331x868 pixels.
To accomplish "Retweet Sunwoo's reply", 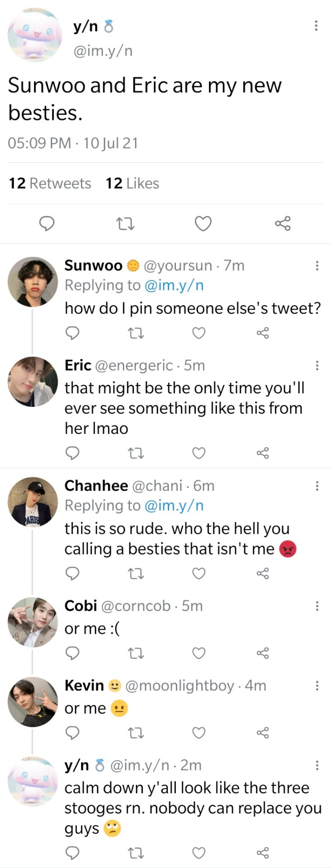I will [136, 334].
